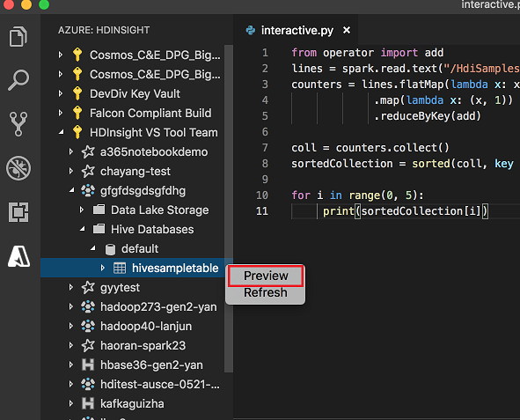Click star icon beside gyytest
The height and width of the screenshot is (420, 520).
88,287
